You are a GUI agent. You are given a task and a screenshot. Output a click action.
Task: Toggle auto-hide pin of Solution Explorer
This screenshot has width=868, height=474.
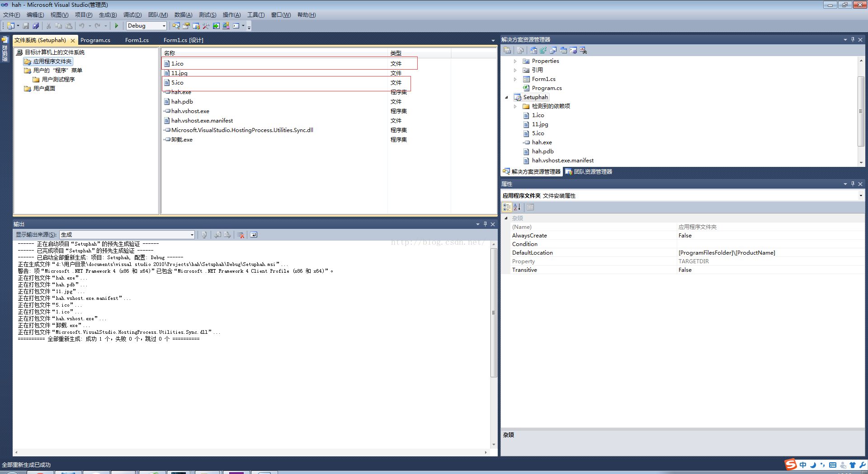coord(853,40)
